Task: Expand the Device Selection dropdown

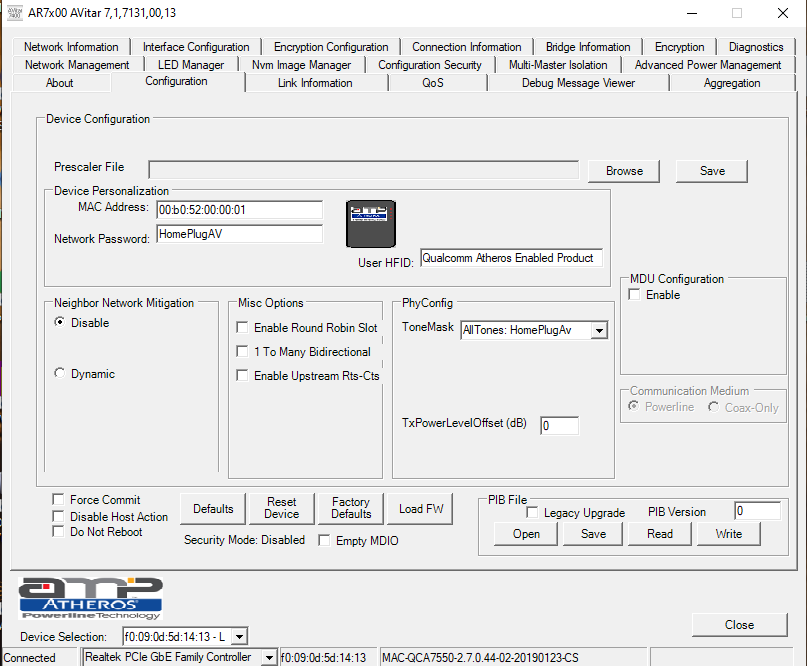Action: coord(239,637)
